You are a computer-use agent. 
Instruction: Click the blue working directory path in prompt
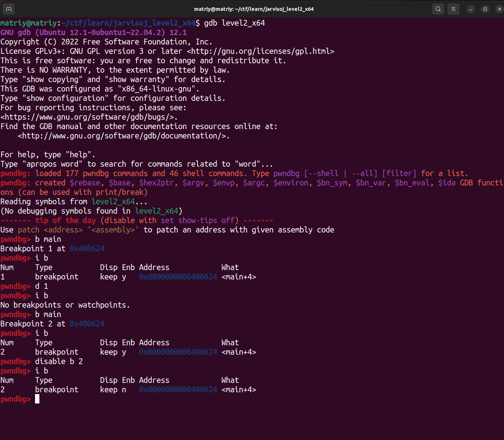[x=128, y=23]
